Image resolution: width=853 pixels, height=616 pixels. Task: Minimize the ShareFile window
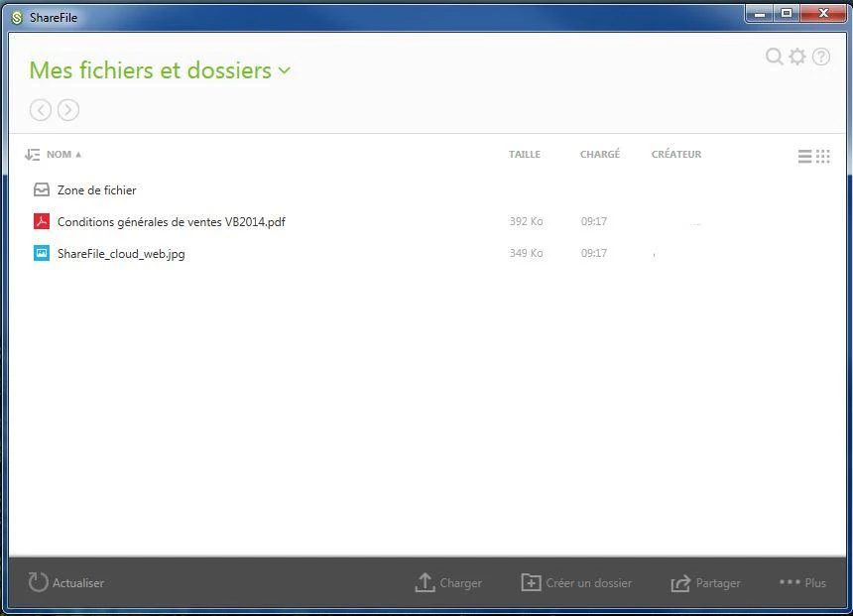760,14
